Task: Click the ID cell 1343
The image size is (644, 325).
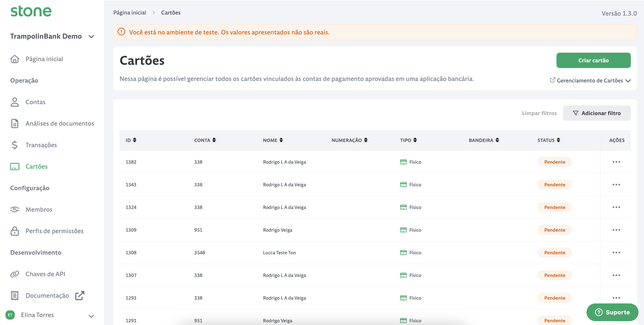Action: point(131,185)
